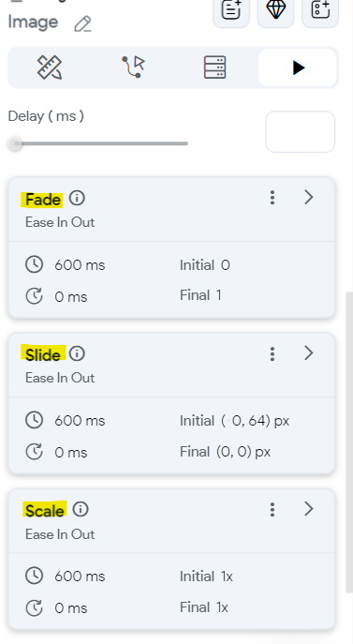Click the vertical scrollbar on the right
Screen dimensions: 353x644
[349, 442]
